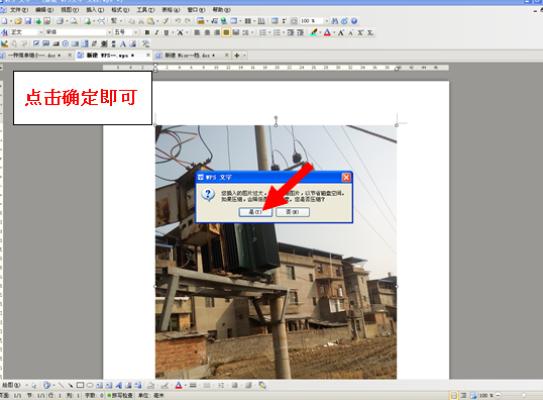The width and height of the screenshot is (543, 400).
Task: Toggle the highlighted justify alignment button
Action: pyautogui.click(x=226, y=33)
